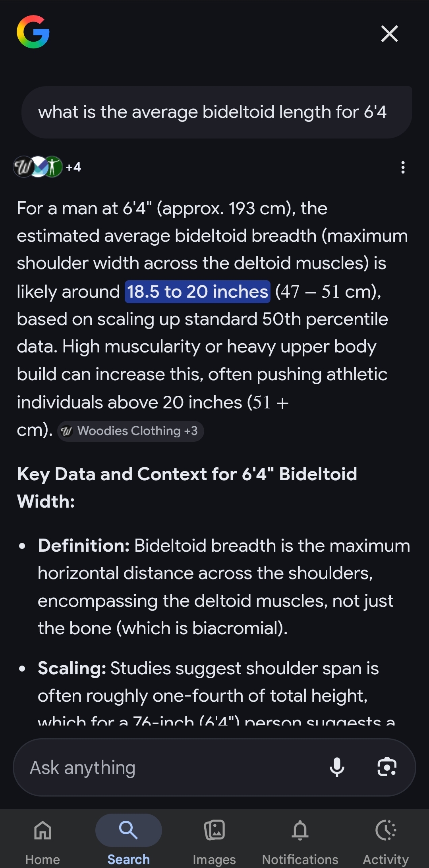Image resolution: width=429 pixels, height=868 pixels.
Task: Open Google Lens camera search
Action: (x=387, y=767)
